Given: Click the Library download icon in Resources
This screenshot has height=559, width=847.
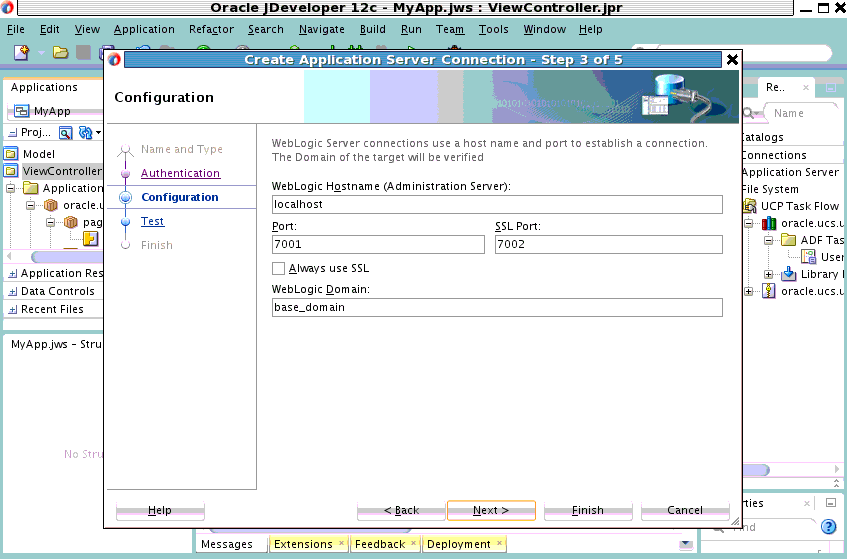Looking at the screenshot, I should point(789,274).
